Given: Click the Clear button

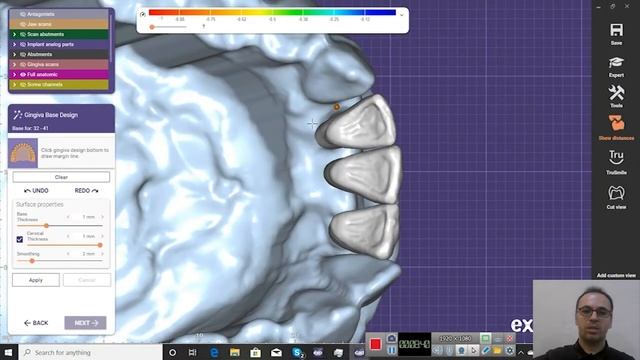Looking at the screenshot, I should 61,177.
